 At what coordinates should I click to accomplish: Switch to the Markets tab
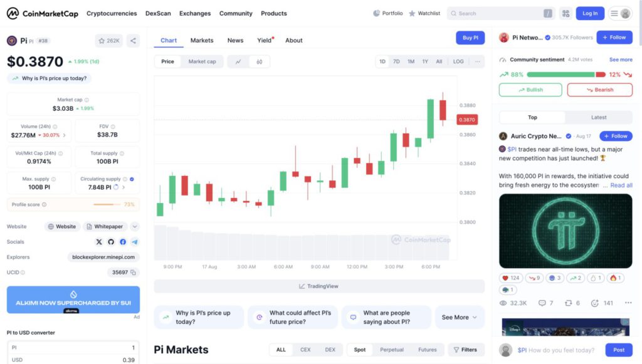[202, 40]
